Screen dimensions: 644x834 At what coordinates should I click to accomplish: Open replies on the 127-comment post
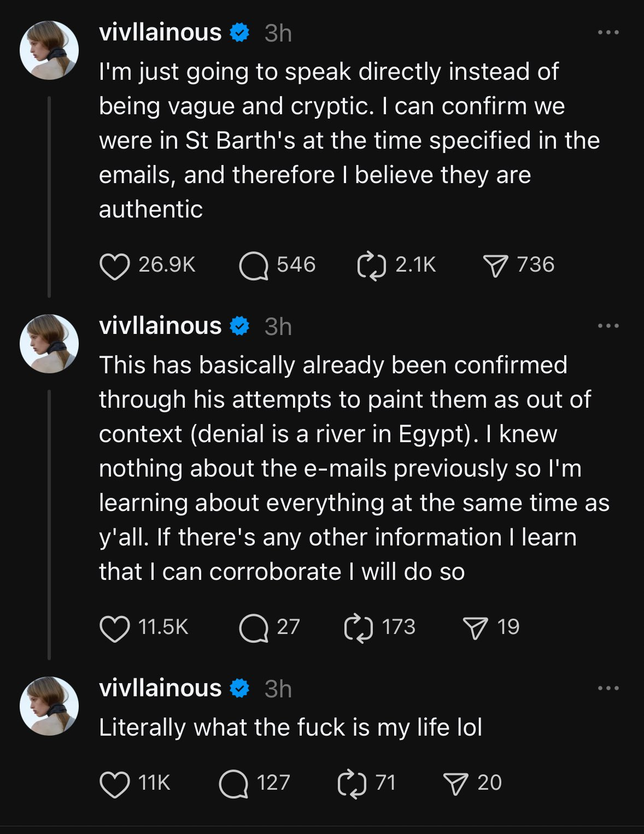233,784
